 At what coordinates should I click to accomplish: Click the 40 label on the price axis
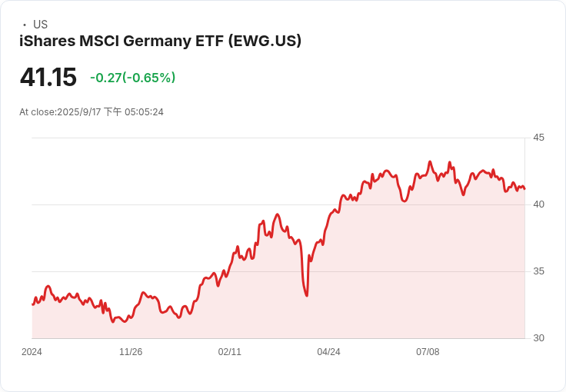538,204
